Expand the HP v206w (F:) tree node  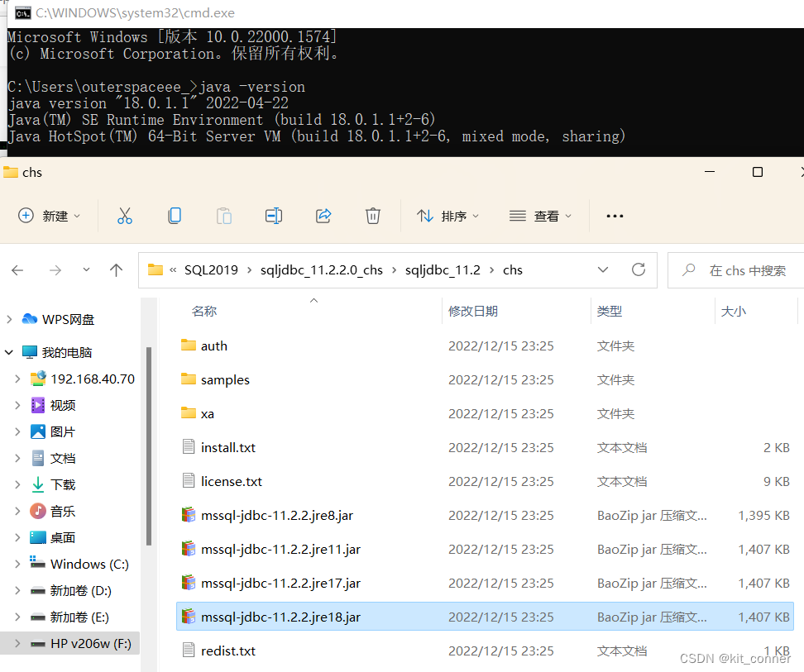(18, 643)
